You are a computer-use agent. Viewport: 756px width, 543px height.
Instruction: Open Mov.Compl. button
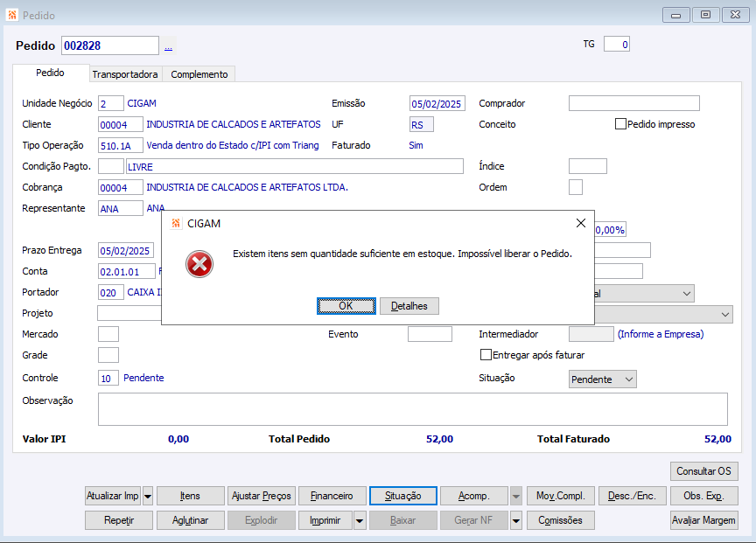pos(560,496)
